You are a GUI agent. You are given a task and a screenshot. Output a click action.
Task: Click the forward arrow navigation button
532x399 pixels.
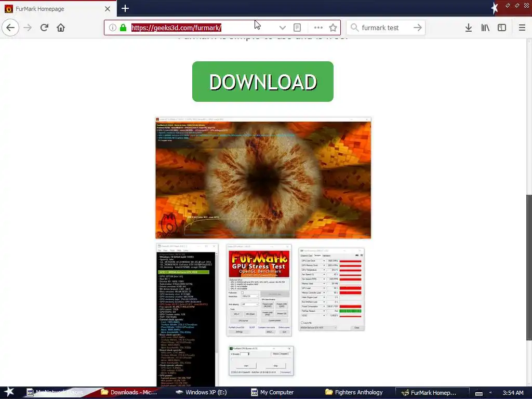[x=28, y=28]
